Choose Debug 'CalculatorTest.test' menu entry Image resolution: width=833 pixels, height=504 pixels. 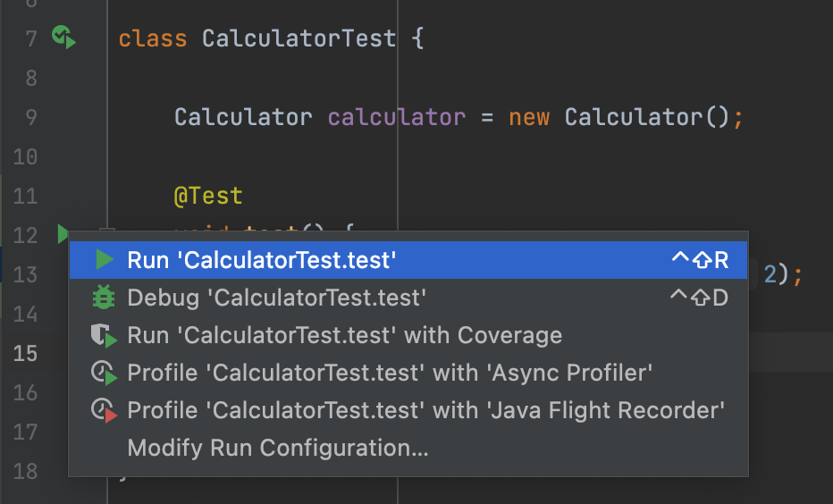click(x=276, y=298)
